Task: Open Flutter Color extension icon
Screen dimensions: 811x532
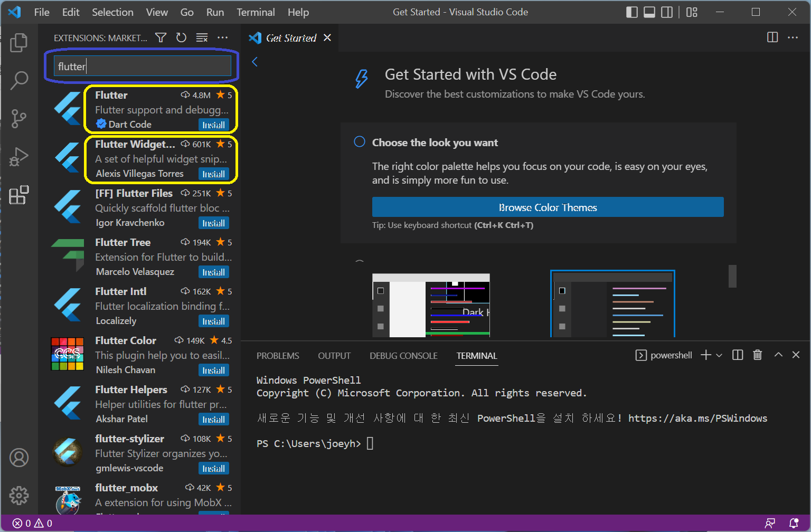Action: (x=68, y=354)
